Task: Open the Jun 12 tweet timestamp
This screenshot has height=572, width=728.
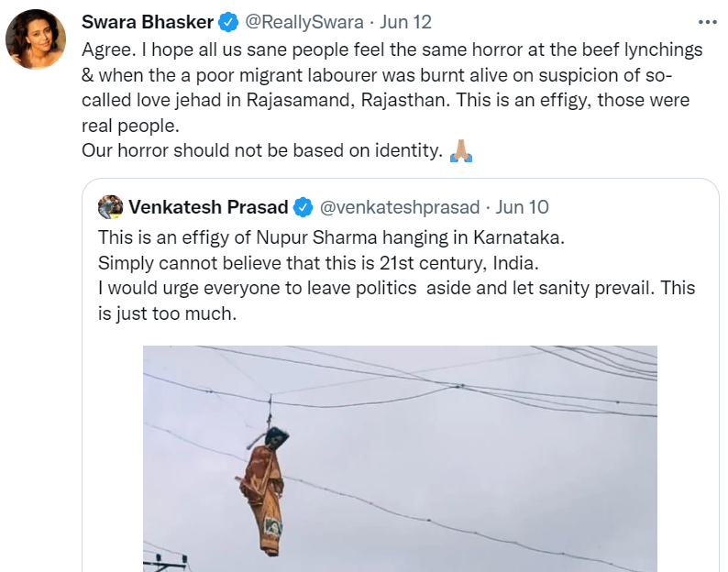Action: (x=406, y=22)
